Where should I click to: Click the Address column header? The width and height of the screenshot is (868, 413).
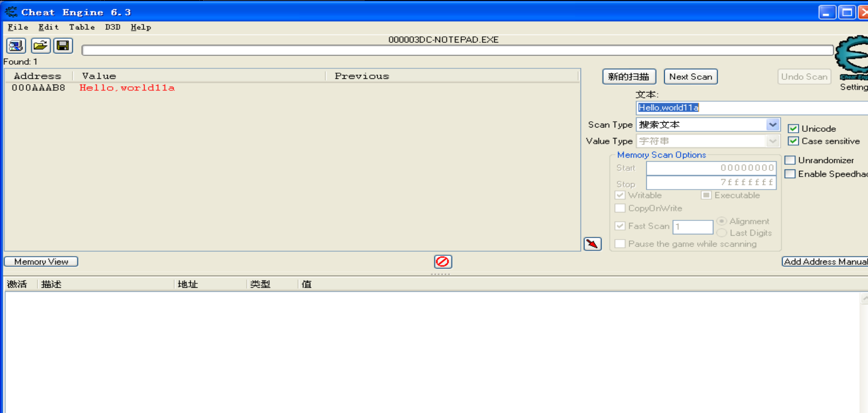(x=38, y=76)
